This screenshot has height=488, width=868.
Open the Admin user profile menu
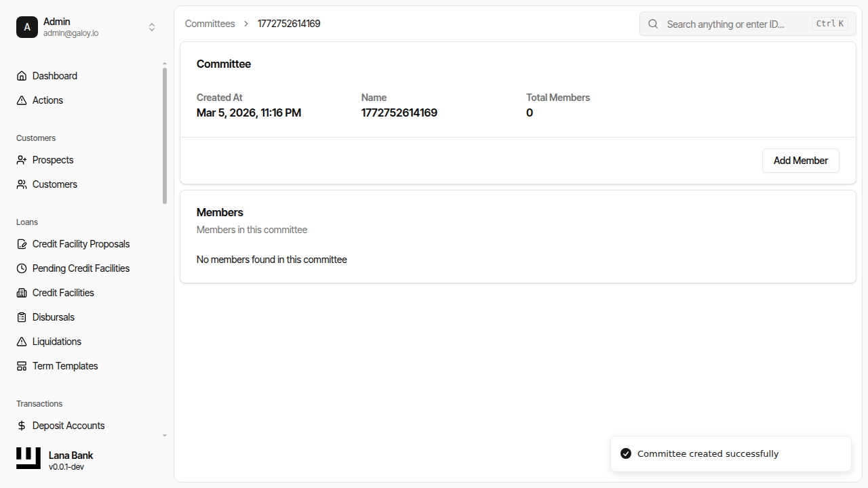point(71,27)
